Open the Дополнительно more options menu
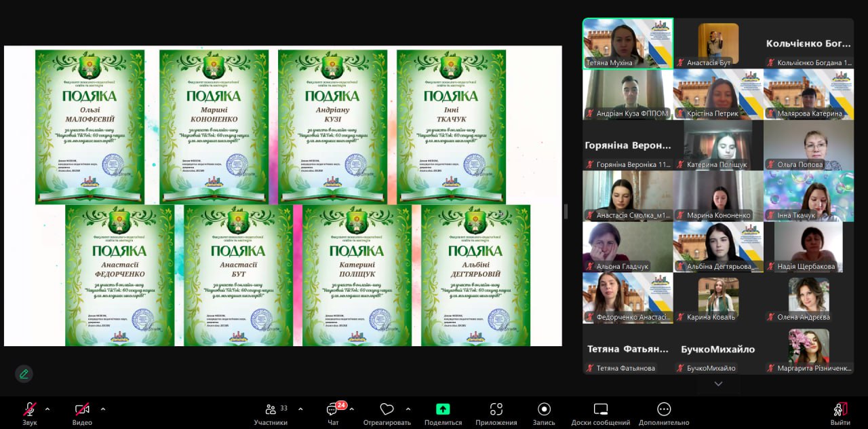 664,413
